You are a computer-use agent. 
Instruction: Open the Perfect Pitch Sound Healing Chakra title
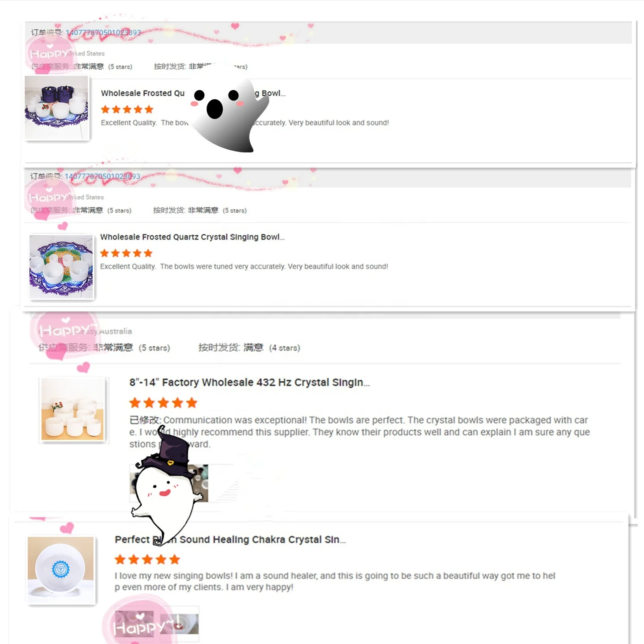click(x=230, y=540)
